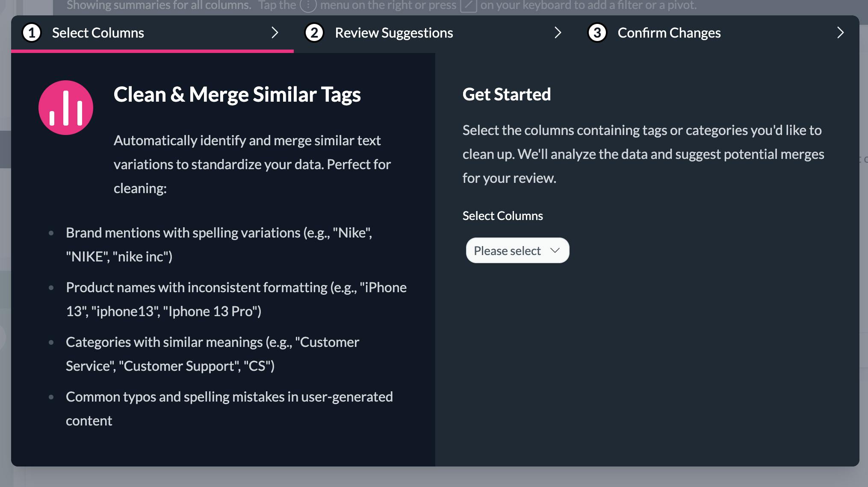This screenshot has width=868, height=487.
Task: Click the arrow after the Select Columns step
Action: point(275,33)
